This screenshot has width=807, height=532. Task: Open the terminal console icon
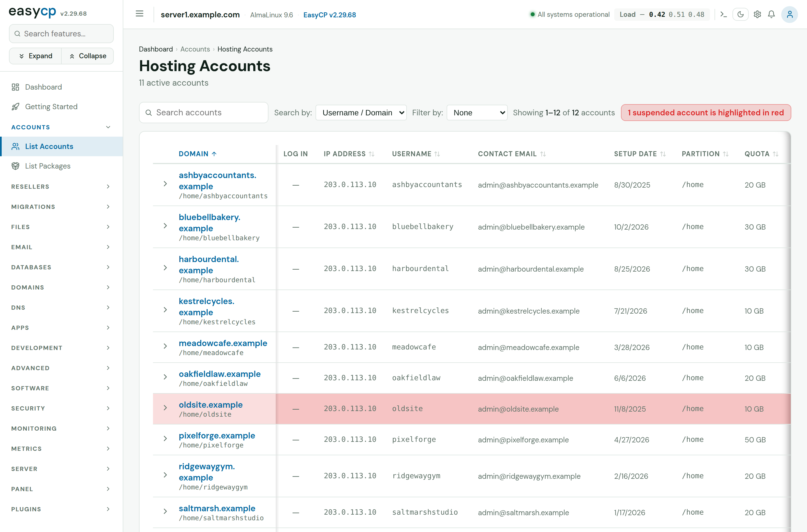723,14
